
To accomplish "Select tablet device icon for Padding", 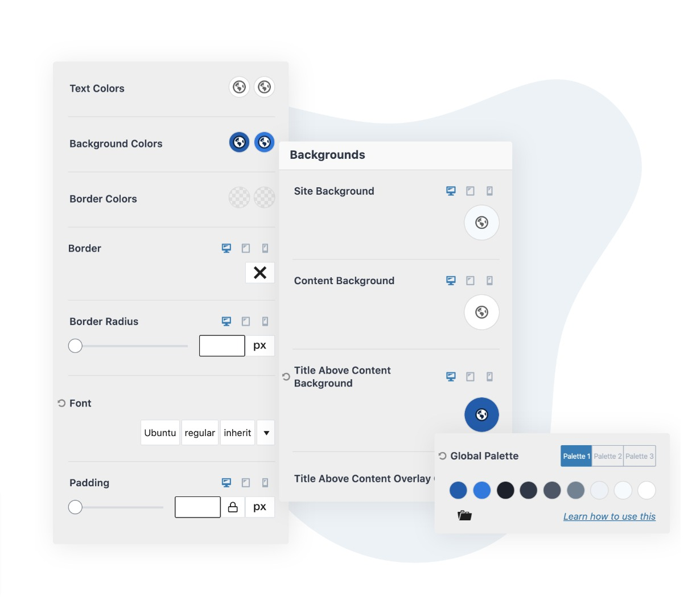I will 246,483.
